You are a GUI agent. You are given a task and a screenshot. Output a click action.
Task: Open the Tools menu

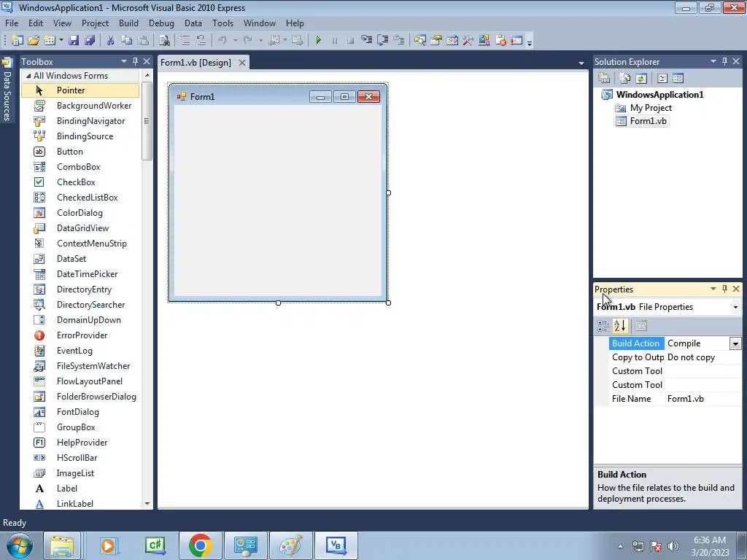223,23
